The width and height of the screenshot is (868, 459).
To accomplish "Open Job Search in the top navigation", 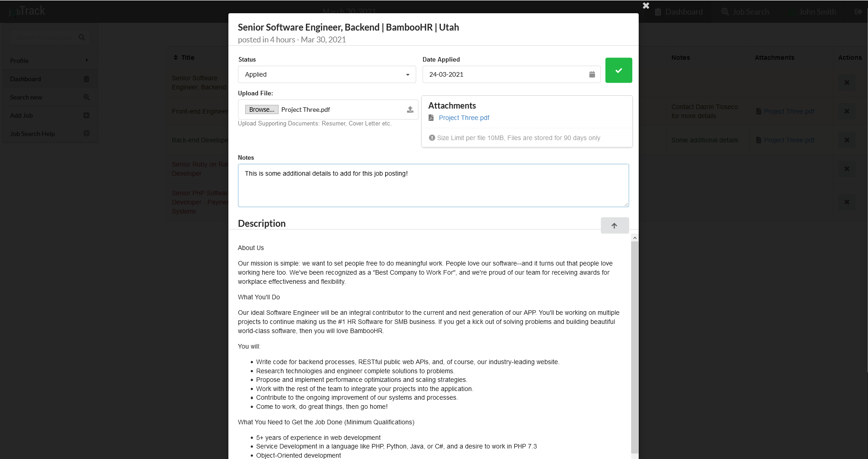I will click(x=745, y=12).
